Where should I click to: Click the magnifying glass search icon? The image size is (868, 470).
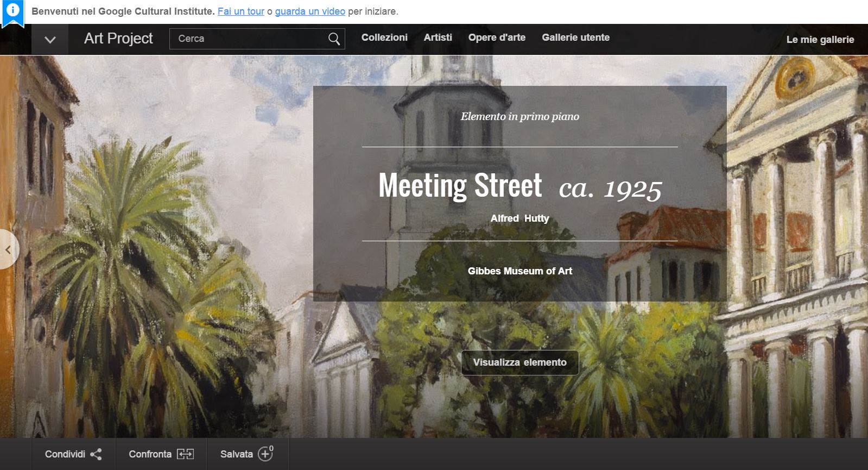click(334, 39)
